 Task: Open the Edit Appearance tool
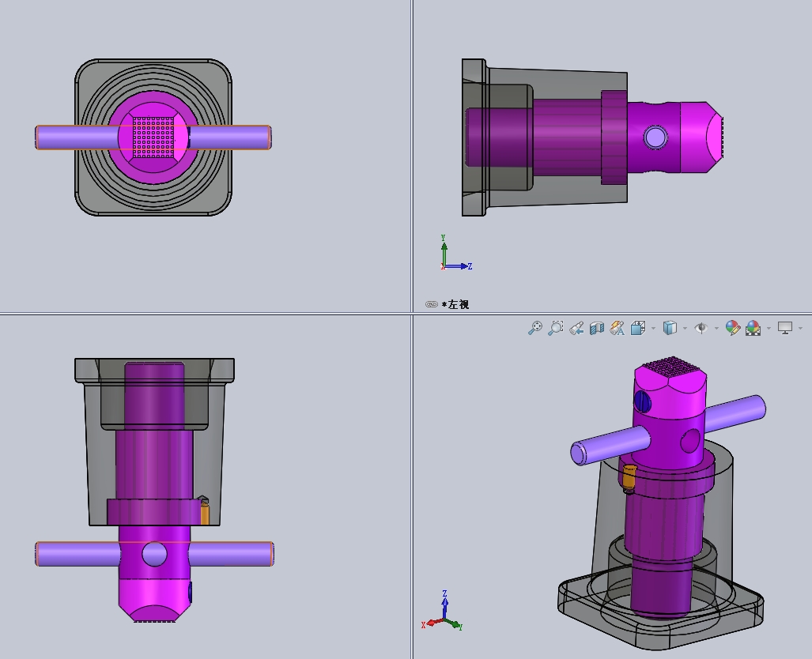click(x=733, y=328)
